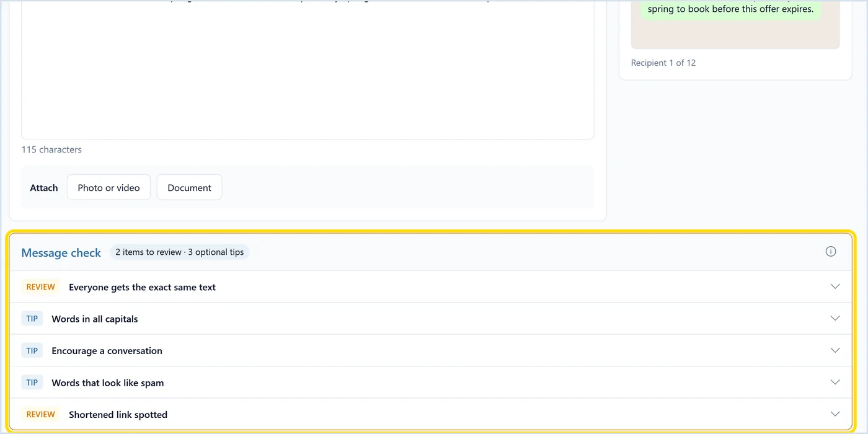Click the 'Recipient 1 of 12' label
The image size is (868, 434).
coord(663,63)
